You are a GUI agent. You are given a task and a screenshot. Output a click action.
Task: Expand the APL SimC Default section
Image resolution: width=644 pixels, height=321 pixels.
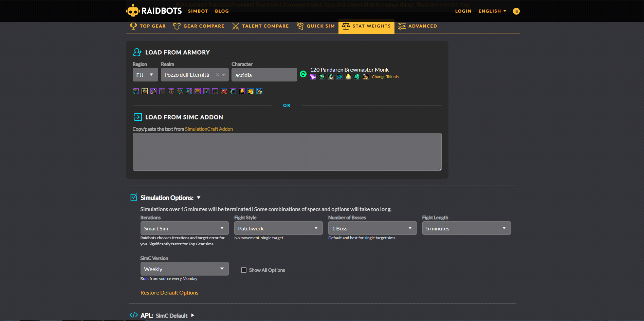192,315
